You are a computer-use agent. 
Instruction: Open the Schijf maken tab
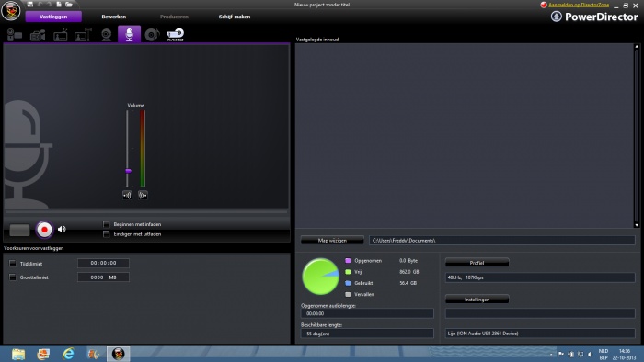click(x=235, y=17)
